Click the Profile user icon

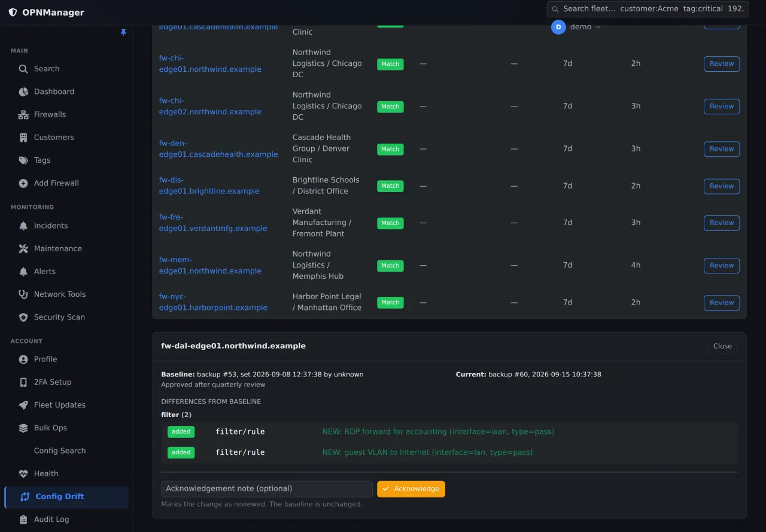point(23,359)
